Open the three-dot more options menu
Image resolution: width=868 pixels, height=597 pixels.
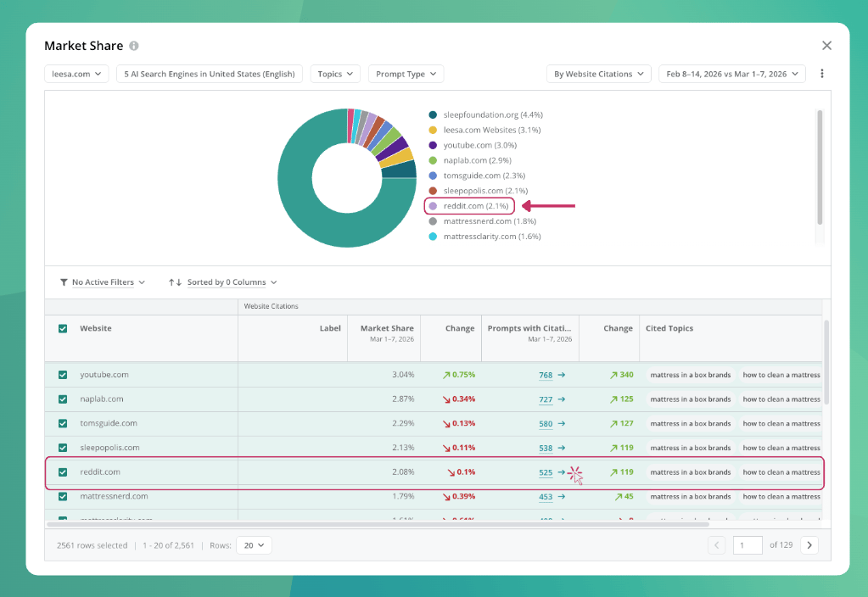tap(821, 74)
